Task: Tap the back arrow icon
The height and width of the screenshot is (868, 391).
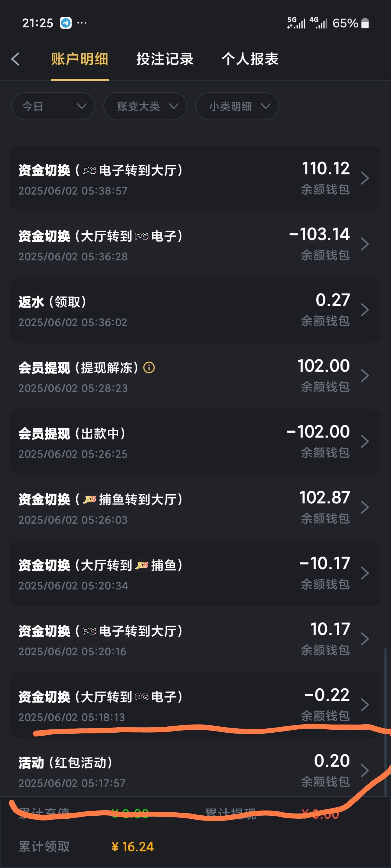Action: click(15, 59)
